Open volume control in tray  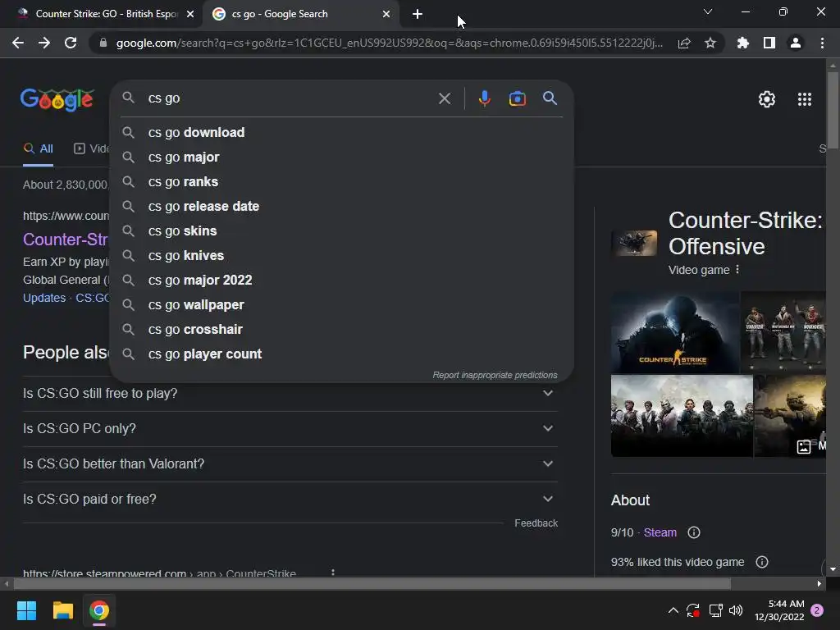(736, 610)
